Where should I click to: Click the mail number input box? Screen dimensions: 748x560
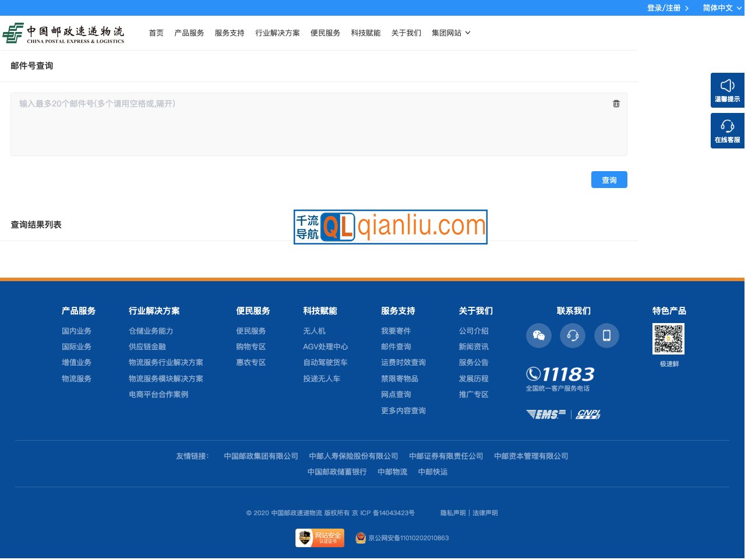319,124
